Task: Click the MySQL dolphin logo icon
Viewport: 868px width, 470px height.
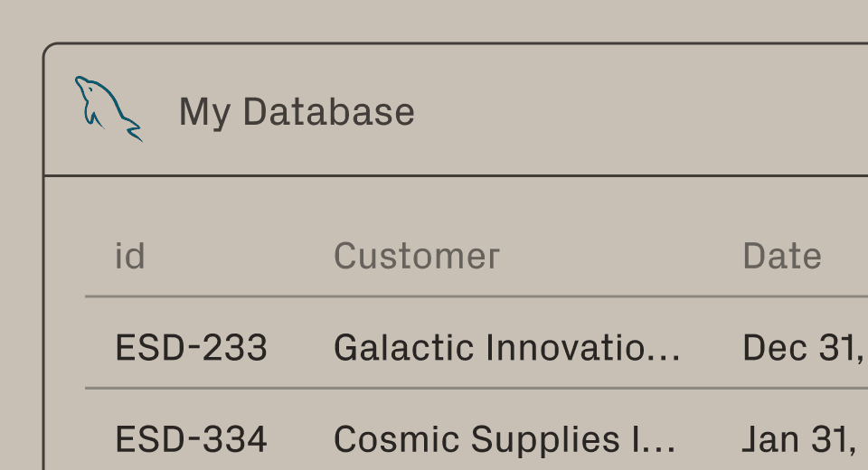Action: 107,109
